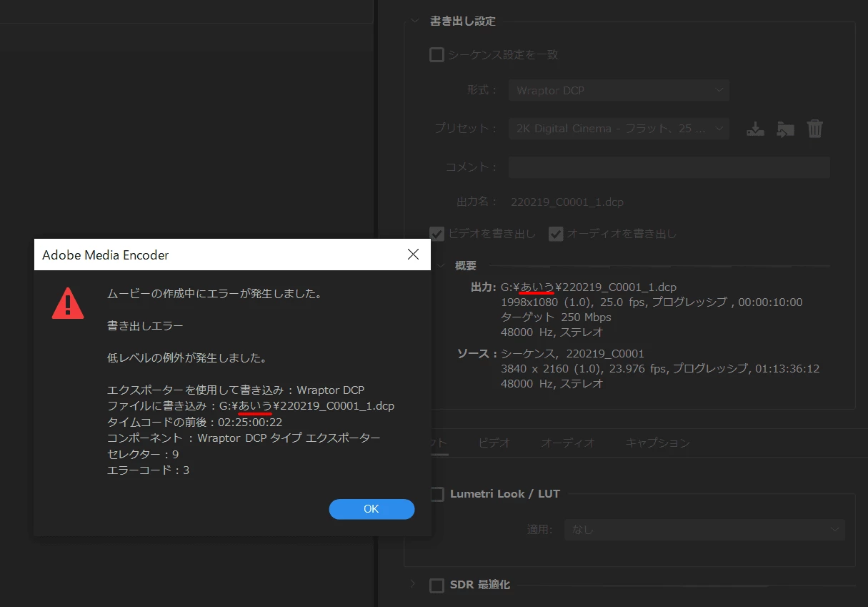Switch to the キャプション tab

pos(658,443)
